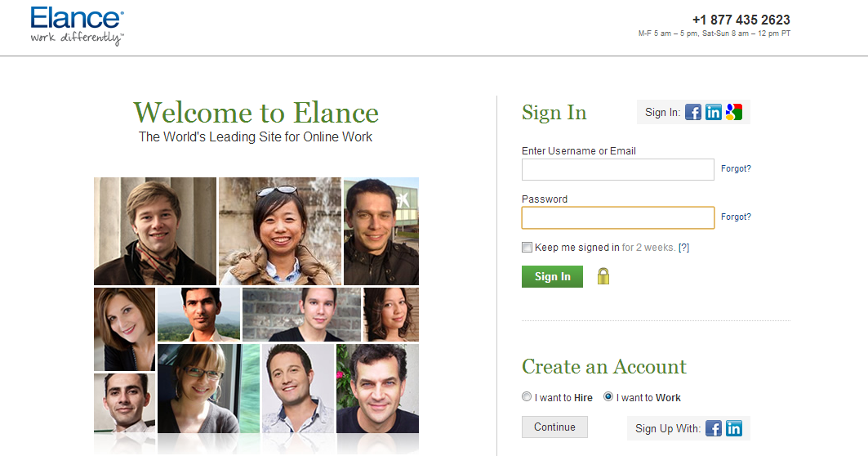
Task: Select the I want to Hire option
Action: [x=527, y=396]
